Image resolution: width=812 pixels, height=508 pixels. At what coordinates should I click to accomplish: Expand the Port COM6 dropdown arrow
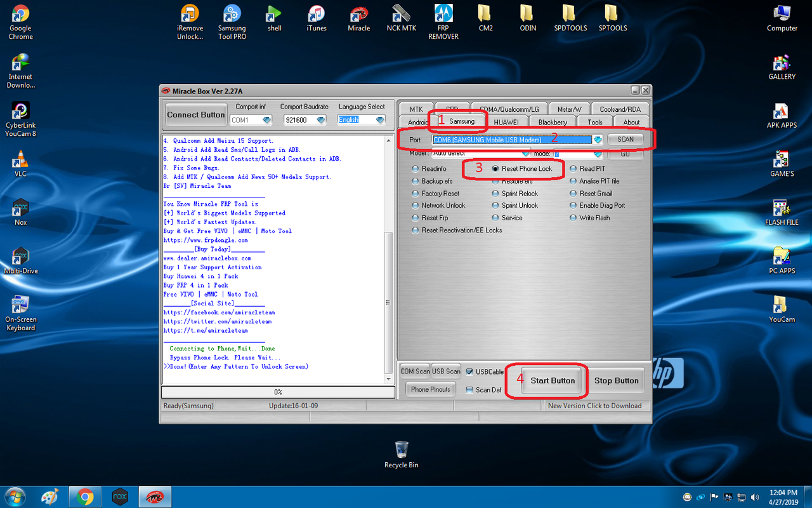597,140
